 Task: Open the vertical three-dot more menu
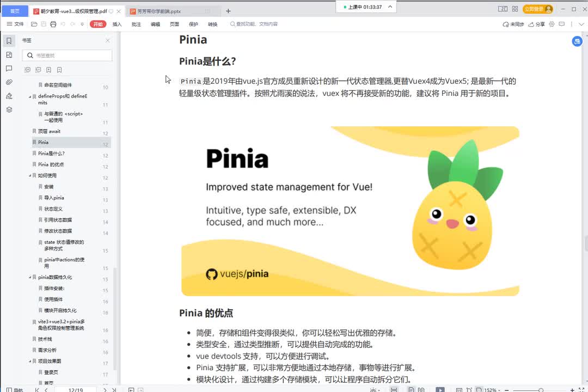(x=572, y=24)
